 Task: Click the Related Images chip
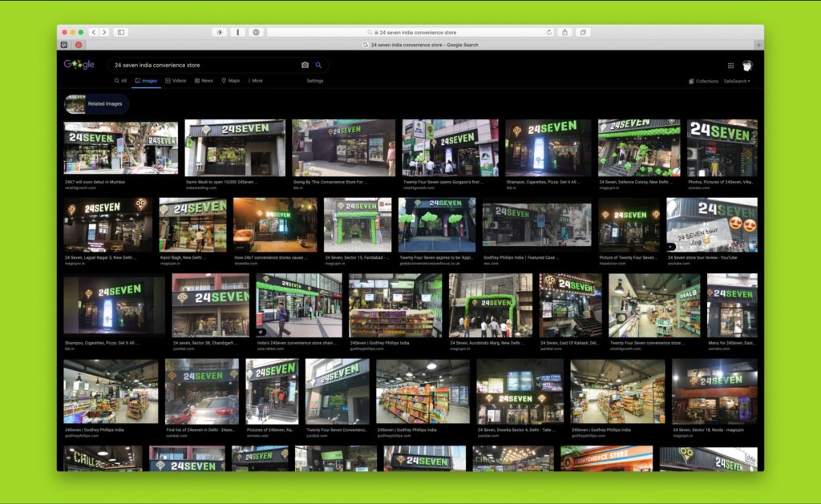[x=97, y=104]
